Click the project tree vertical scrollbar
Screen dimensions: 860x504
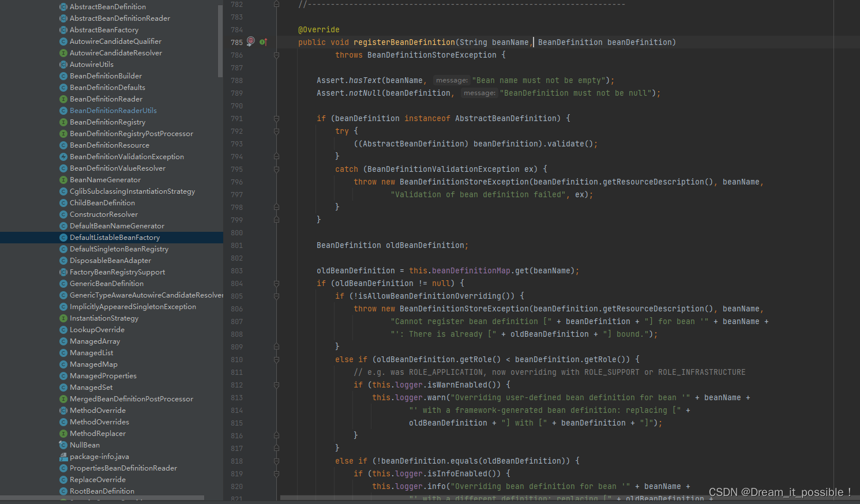(220, 40)
